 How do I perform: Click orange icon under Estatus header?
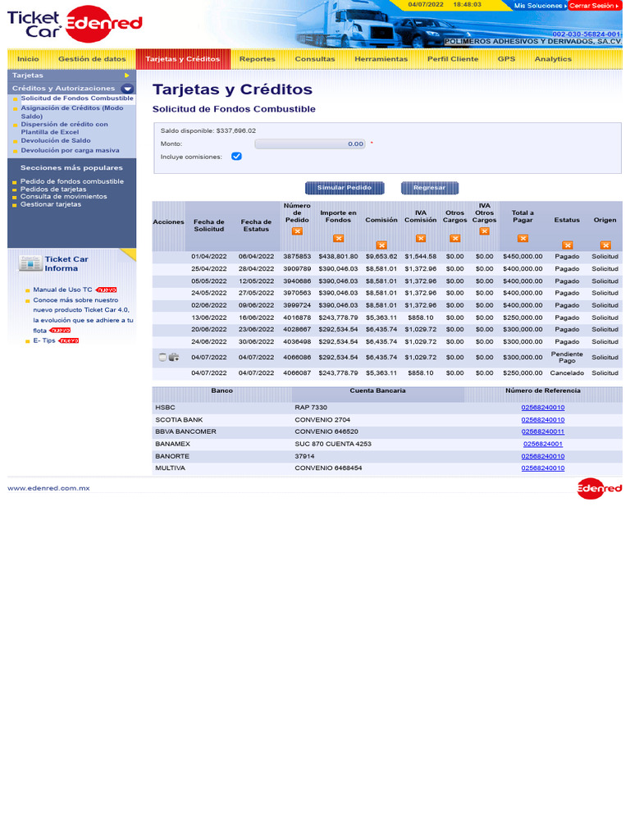(x=568, y=245)
